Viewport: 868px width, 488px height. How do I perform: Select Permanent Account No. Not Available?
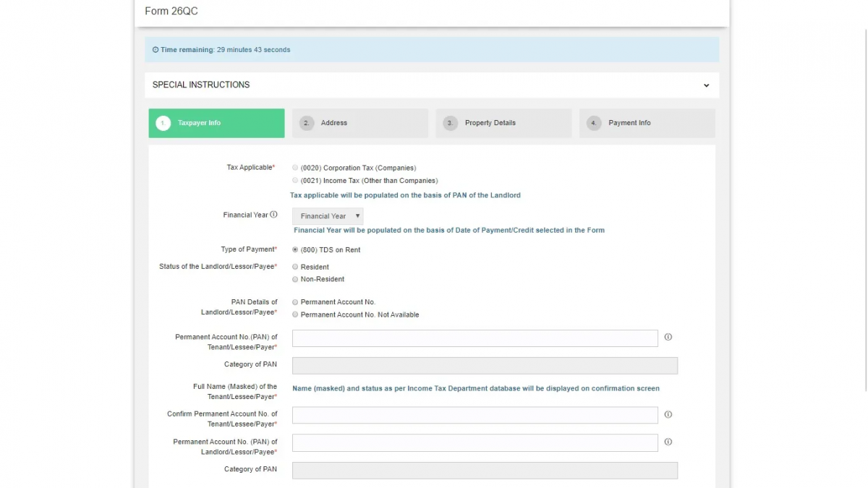point(295,314)
